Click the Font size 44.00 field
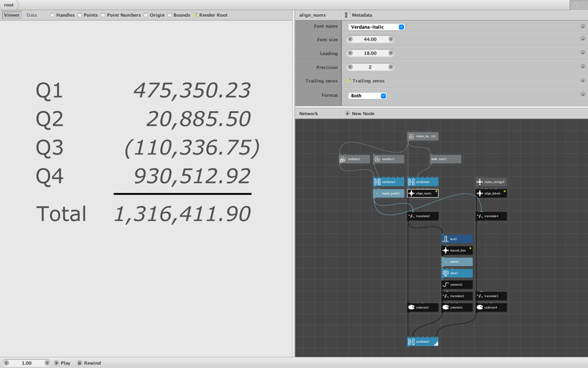Viewport: 588px width, 368px height. (x=370, y=39)
